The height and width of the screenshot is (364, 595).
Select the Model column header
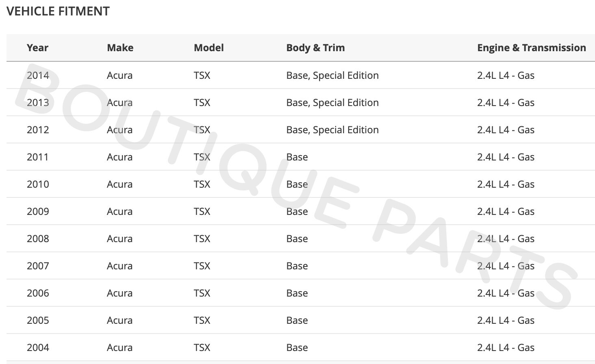pyautogui.click(x=208, y=48)
